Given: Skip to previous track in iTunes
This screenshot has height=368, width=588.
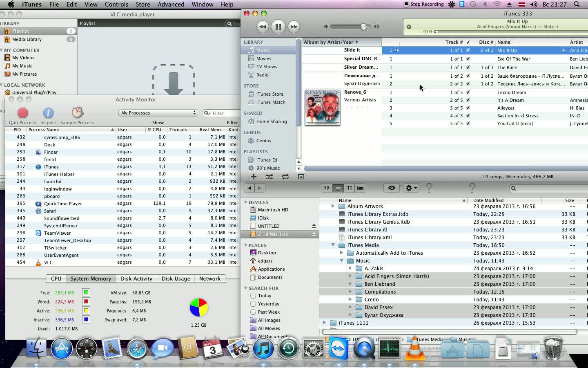Looking at the screenshot, I should pos(263,27).
